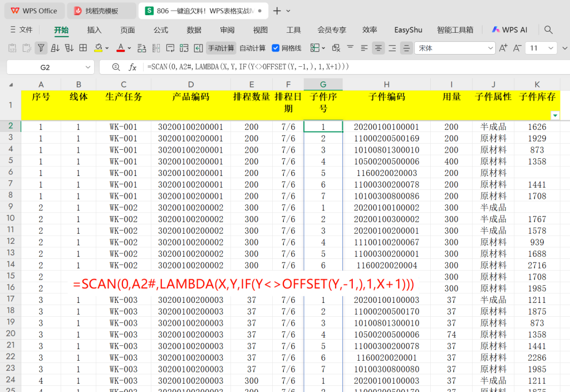
Task: Click the select-all corner triangle
Action: [x=11, y=85]
